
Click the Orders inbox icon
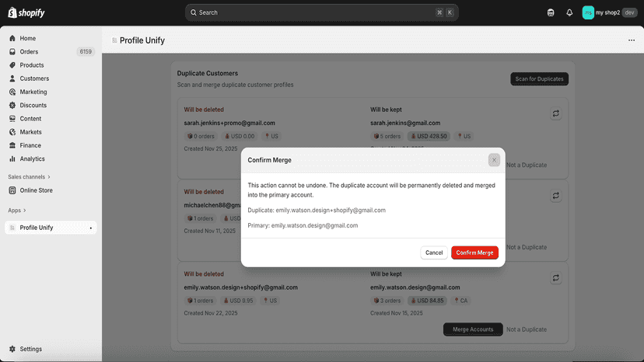point(12,52)
